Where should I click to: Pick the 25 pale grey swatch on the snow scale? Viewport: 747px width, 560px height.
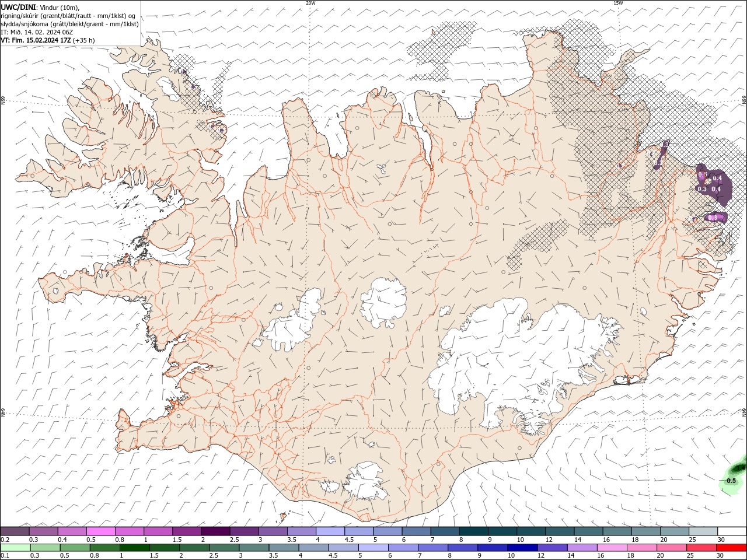coord(702,531)
